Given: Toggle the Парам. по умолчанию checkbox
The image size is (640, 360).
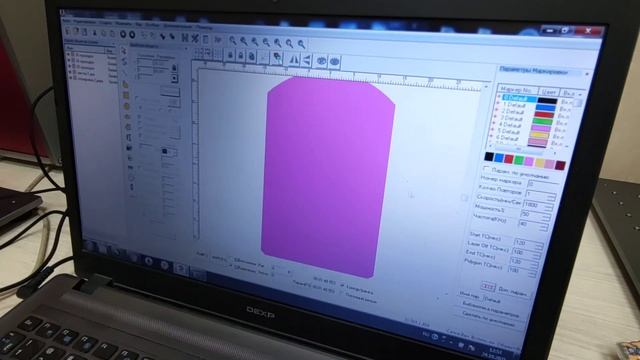Looking at the screenshot, I should [487, 168].
